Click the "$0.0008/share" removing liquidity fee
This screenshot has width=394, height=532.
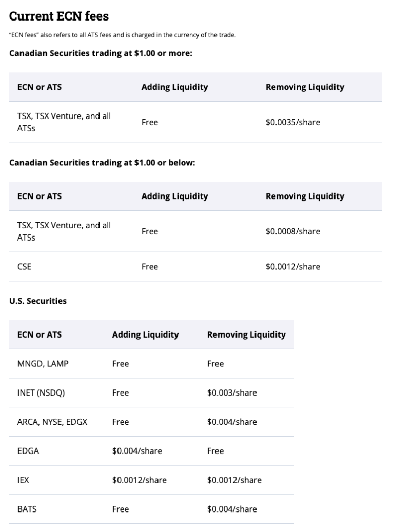[x=292, y=231]
